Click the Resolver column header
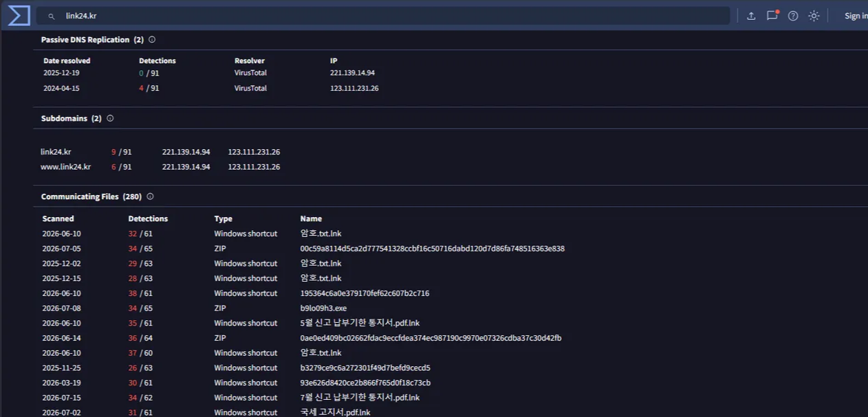Screen dimensions: 868x417 pos(250,60)
